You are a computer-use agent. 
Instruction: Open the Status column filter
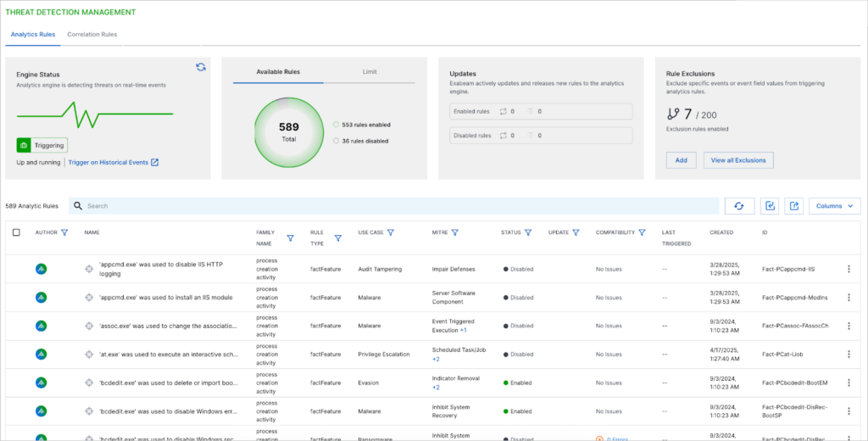[528, 232]
